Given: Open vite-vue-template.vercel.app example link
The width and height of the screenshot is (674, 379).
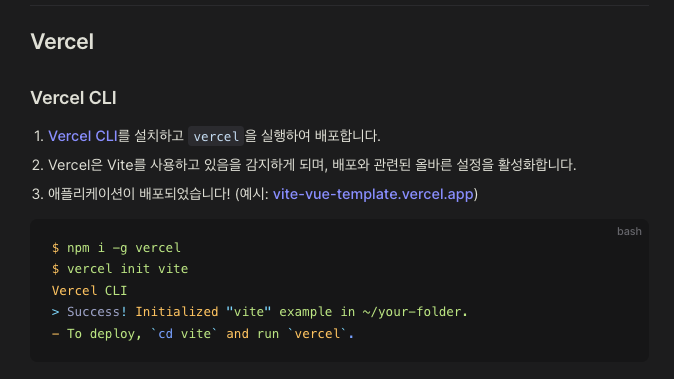Looking at the screenshot, I should 373,194.
